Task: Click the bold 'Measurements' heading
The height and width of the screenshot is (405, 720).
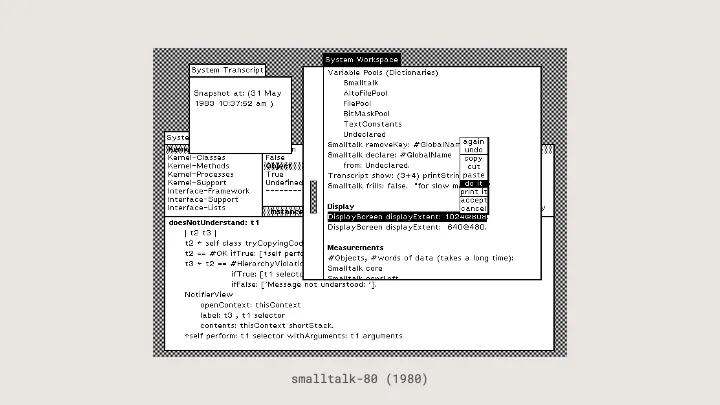Action: (355, 248)
